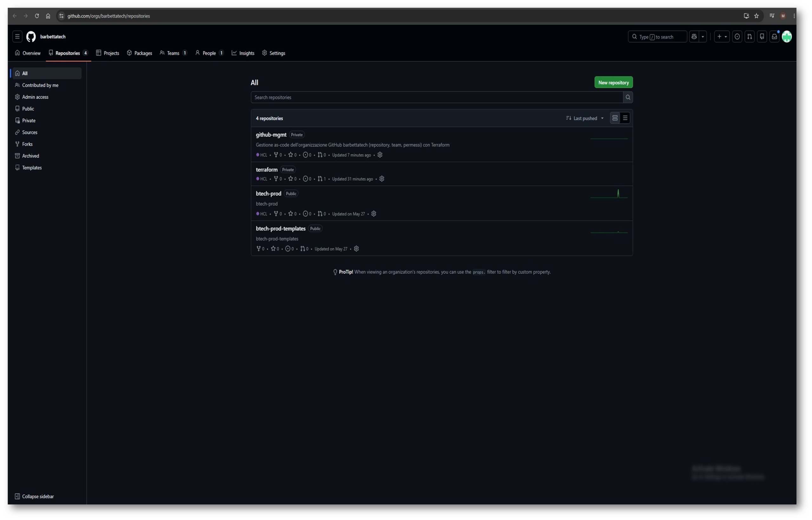Open the plus Create new dropdown

coord(722,37)
